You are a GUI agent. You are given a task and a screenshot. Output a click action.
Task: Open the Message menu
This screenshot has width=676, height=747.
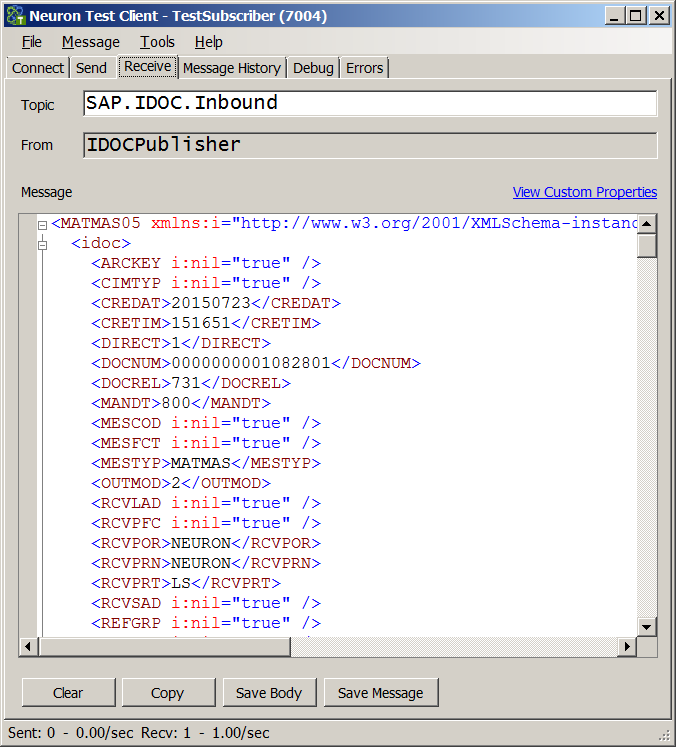click(91, 42)
